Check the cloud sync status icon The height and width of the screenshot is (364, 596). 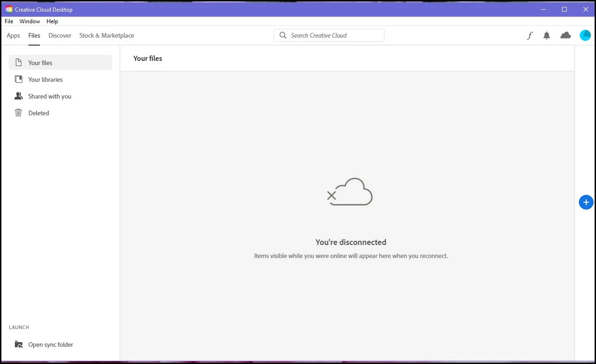(x=565, y=35)
